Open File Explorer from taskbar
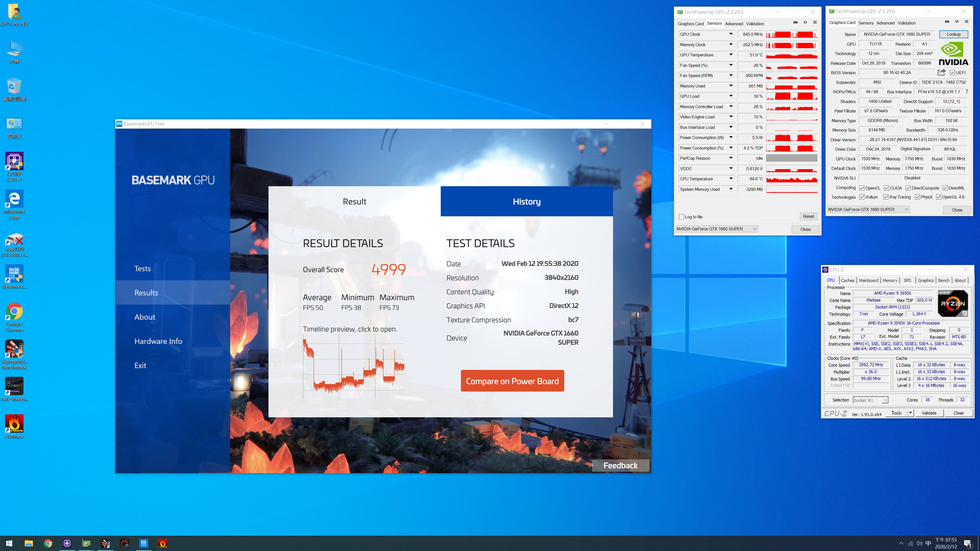The image size is (980, 551). pyautogui.click(x=29, y=543)
